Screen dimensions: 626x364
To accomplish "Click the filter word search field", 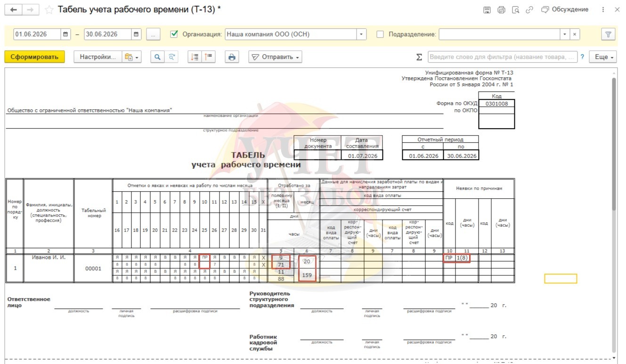I will coord(503,57).
